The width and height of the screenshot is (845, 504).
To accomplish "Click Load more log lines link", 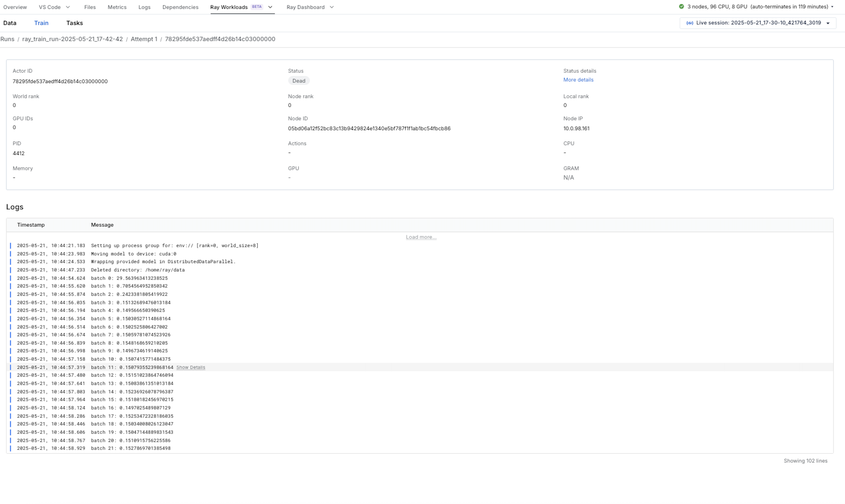I will pyautogui.click(x=421, y=237).
